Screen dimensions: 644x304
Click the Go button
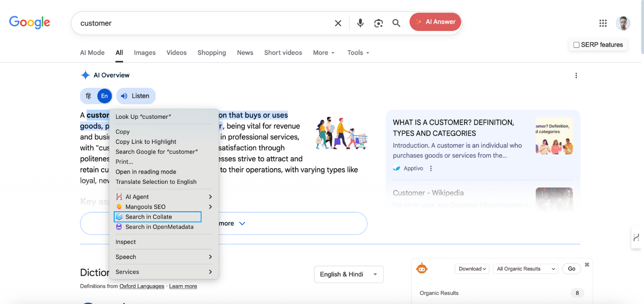571,269
